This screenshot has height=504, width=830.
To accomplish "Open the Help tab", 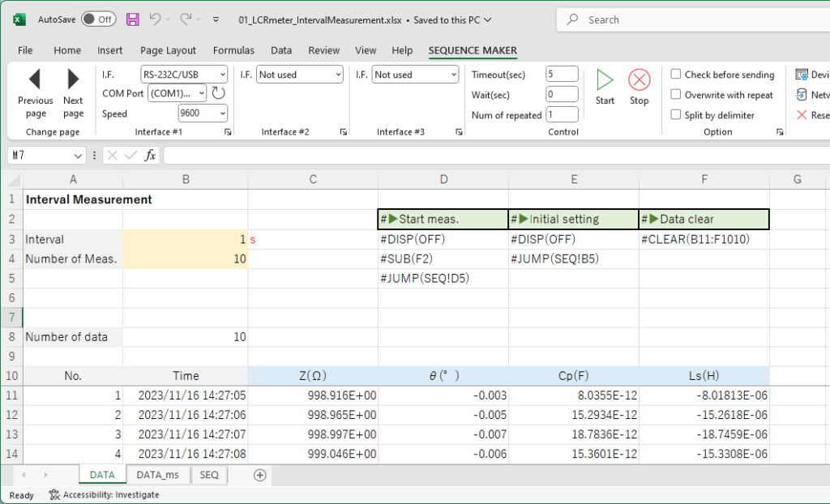I will click(402, 50).
